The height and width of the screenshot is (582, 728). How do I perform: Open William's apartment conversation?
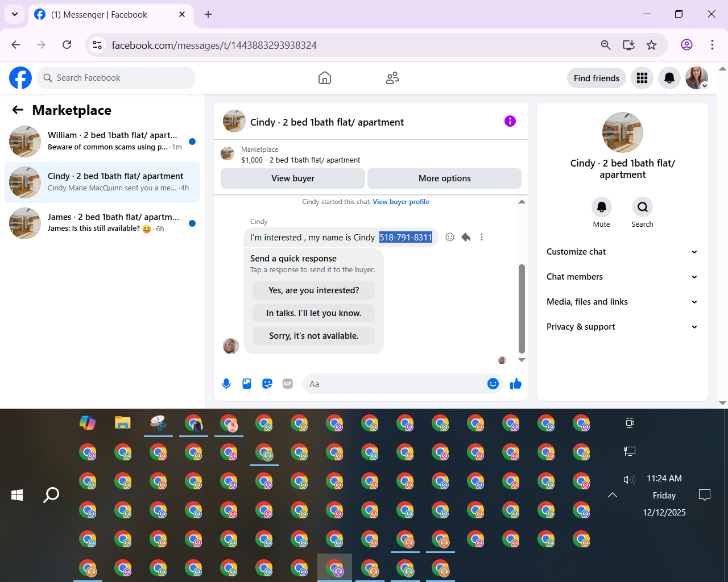click(102, 141)
